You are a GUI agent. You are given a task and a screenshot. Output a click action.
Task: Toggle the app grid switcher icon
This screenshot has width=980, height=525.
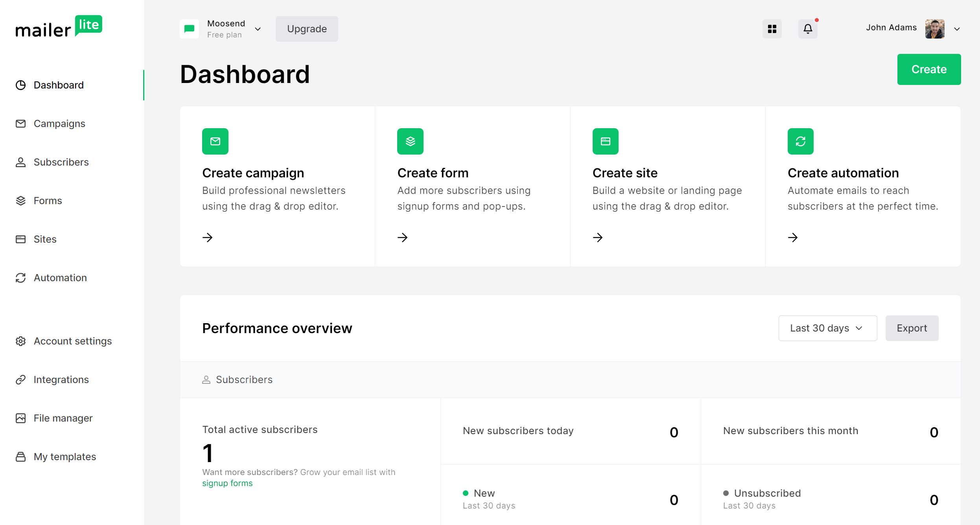tap(772, 29)
